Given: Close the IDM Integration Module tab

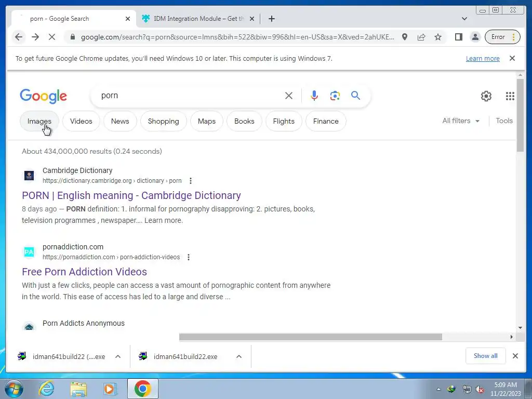Looking at the screenshot, I should (252, 19).
